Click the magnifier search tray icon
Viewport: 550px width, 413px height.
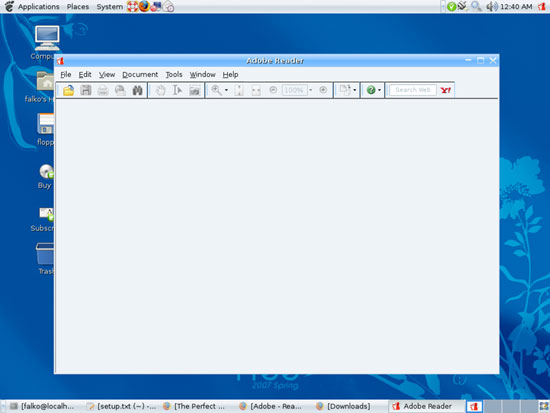coord(476,6)
